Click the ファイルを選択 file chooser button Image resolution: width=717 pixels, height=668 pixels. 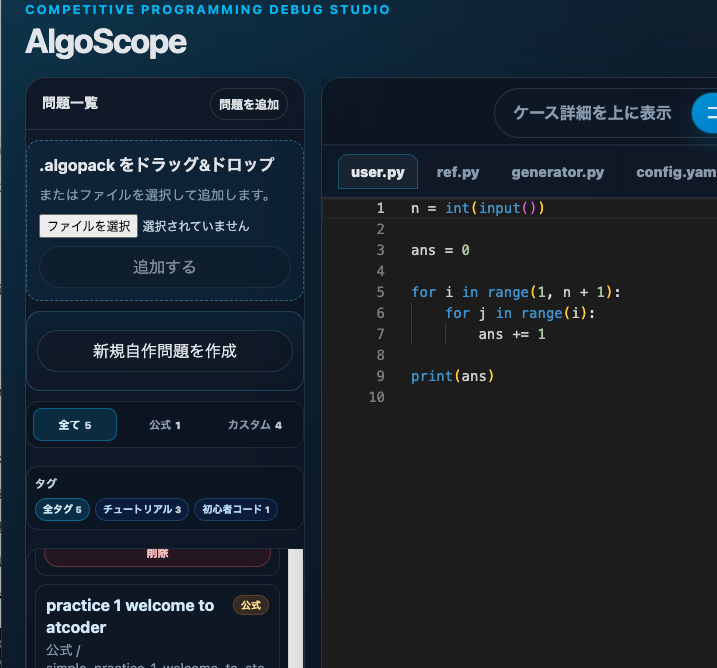(88, 226)
